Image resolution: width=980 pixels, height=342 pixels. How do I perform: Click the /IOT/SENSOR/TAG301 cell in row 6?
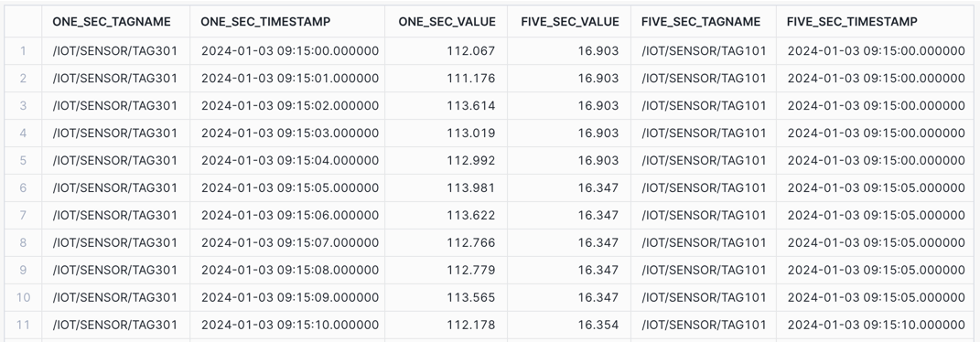(115, 187)
